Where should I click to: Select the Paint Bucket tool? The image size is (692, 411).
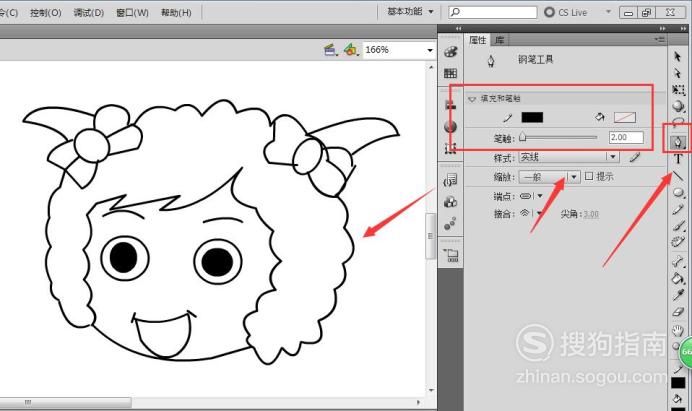678,278
